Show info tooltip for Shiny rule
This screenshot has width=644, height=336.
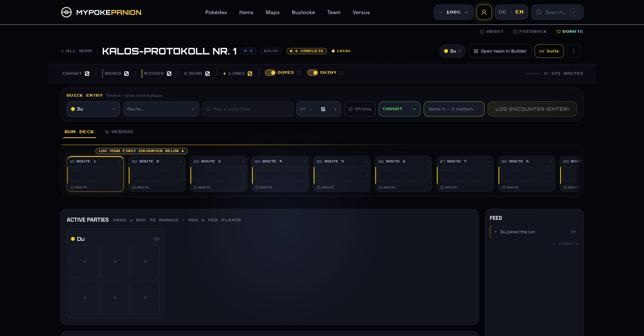point(341,73)
